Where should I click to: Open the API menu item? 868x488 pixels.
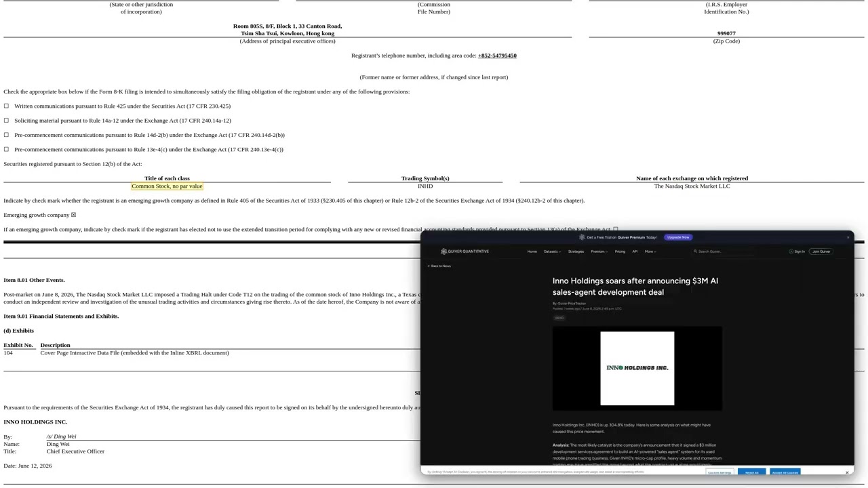pyautogui.click(x=635, y=251)
